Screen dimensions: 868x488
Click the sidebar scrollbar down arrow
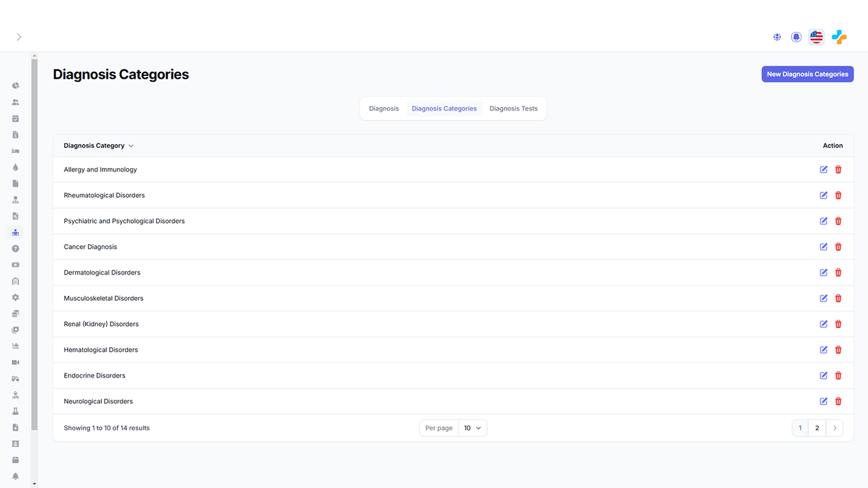[x=35, y=484]
